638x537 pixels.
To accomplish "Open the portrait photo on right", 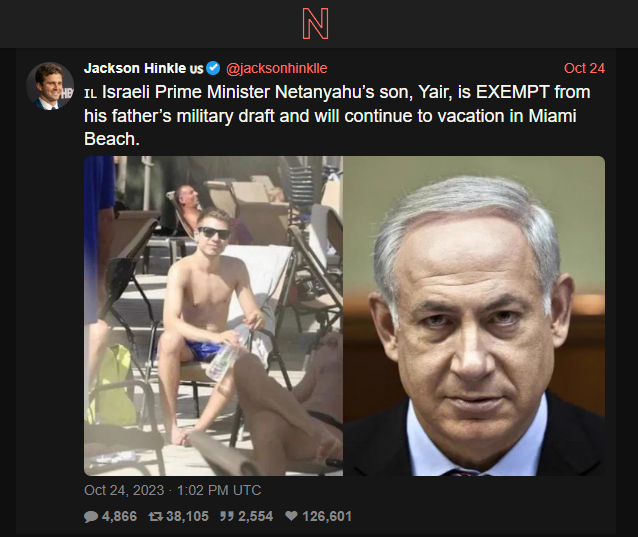I will click(x=474, y=316).
